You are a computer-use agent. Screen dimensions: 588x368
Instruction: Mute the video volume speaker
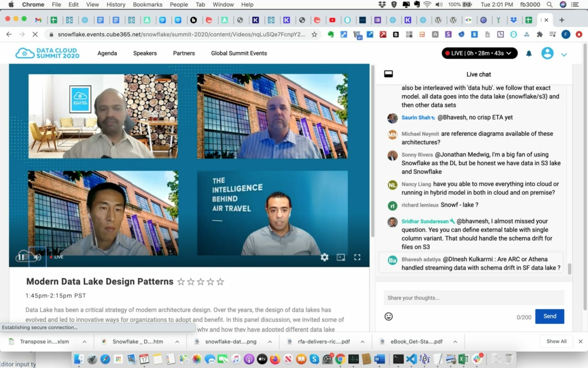(37, 257)
